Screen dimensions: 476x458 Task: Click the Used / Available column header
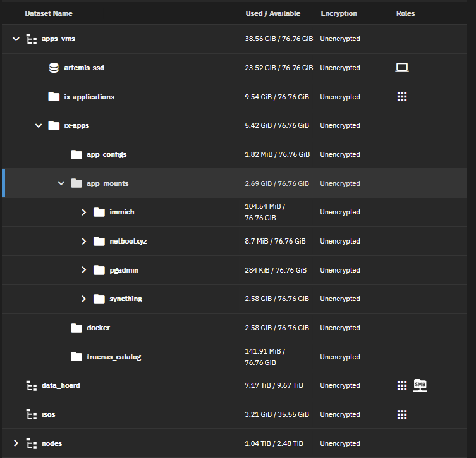coord(272,13)
